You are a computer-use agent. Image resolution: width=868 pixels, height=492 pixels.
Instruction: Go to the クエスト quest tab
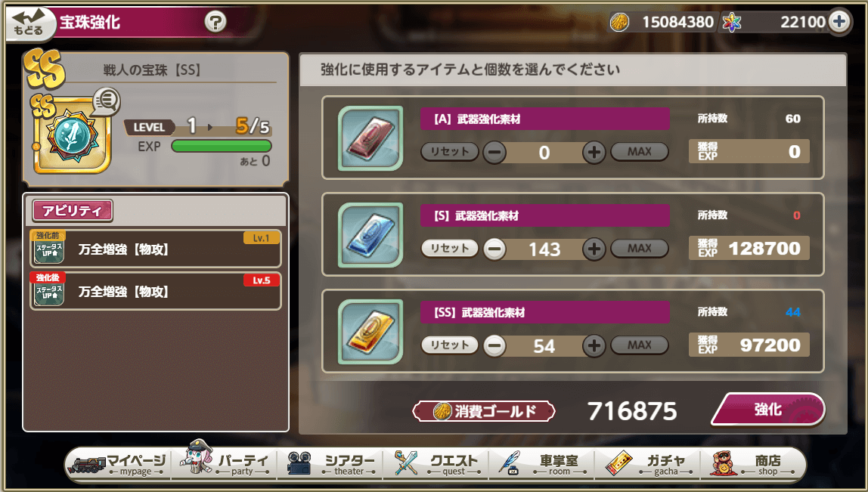click(436, 464)
